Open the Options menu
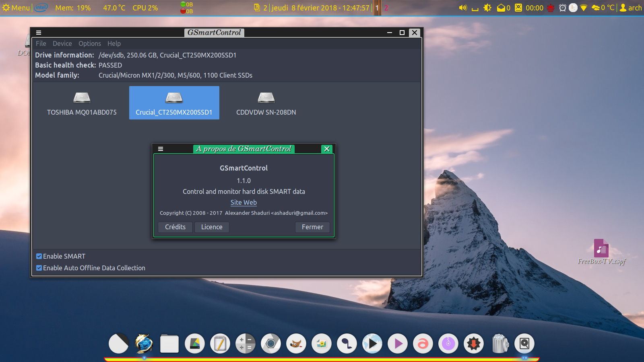Viewport: 644px width, 362px height. click(x=89, y=43)
